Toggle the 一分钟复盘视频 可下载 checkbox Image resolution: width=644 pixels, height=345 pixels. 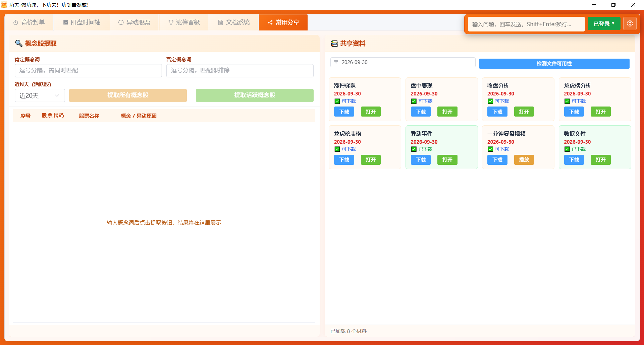tap(490, 149)
